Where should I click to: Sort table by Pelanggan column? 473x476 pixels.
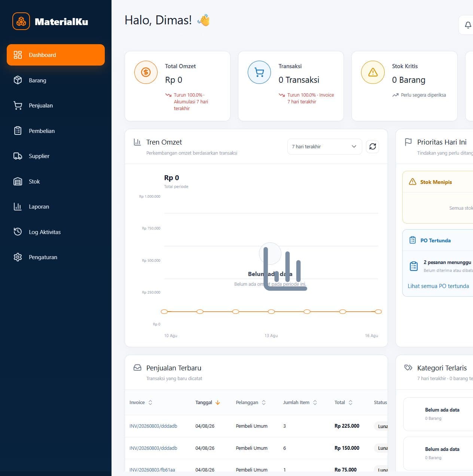click(x=251, y=402)
